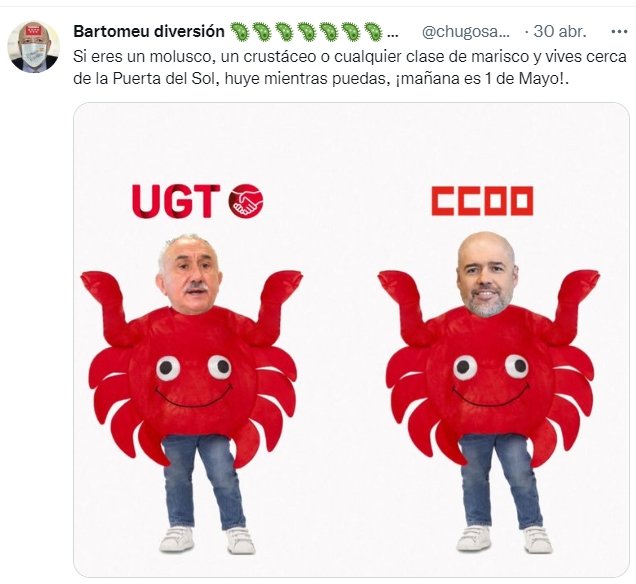
Task: Open the tweet permalink via 30 abr. date
Action: click(x=560, y=31)
